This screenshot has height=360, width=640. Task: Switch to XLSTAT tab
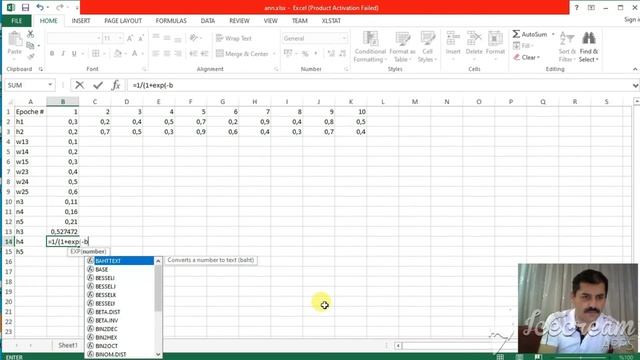[x=331, y=20]
